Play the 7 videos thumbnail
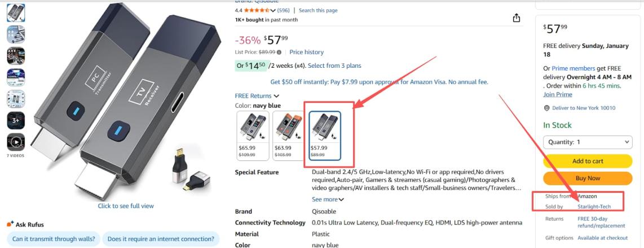This screenshot has height=248, width=644. point(16,142)
